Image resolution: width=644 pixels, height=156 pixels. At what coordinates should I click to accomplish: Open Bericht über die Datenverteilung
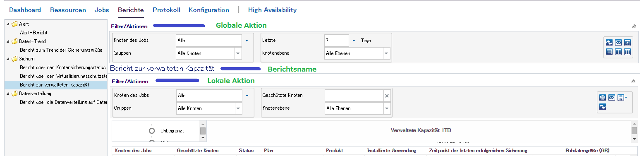tap(63, 102)
